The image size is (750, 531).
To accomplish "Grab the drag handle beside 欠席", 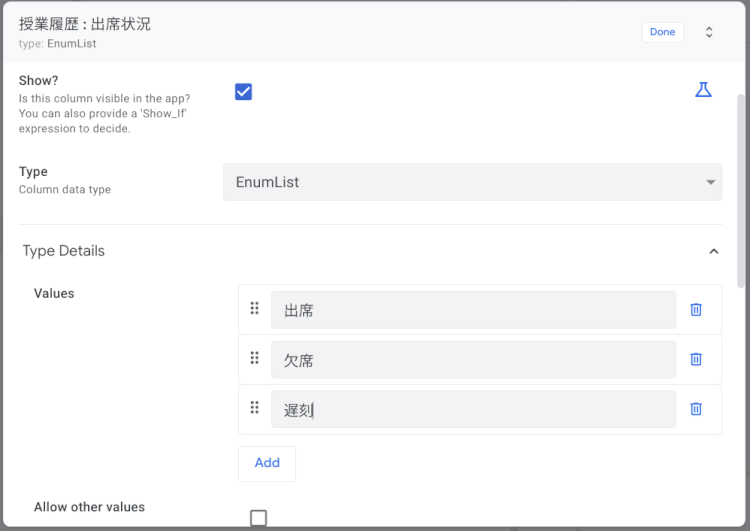I will coord(254,358).
